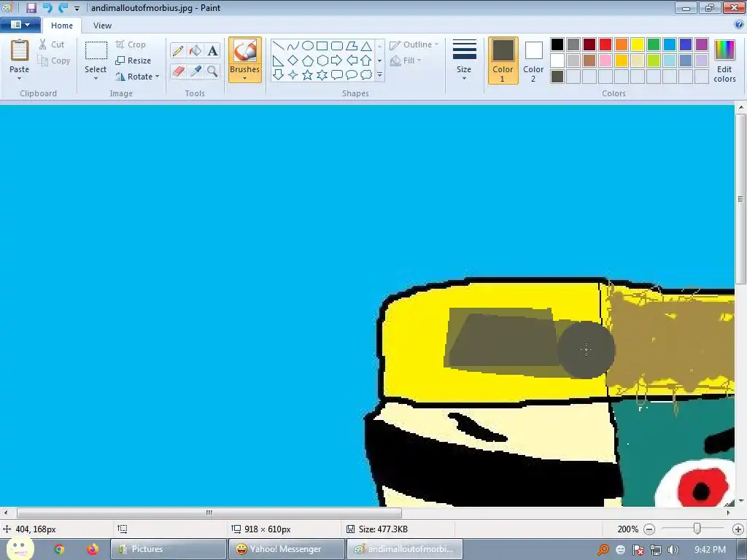
Task: Select the Pencil tool
Action: (x=178, y=50)
